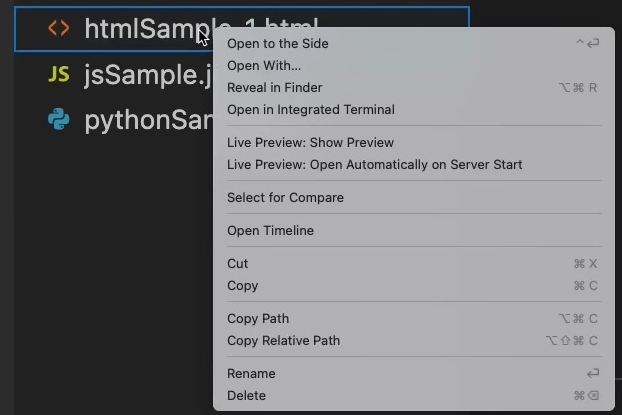Screen dimensions: 622x415
Task: Select Copy Path menu entry
Action: (x=414, y=318)
